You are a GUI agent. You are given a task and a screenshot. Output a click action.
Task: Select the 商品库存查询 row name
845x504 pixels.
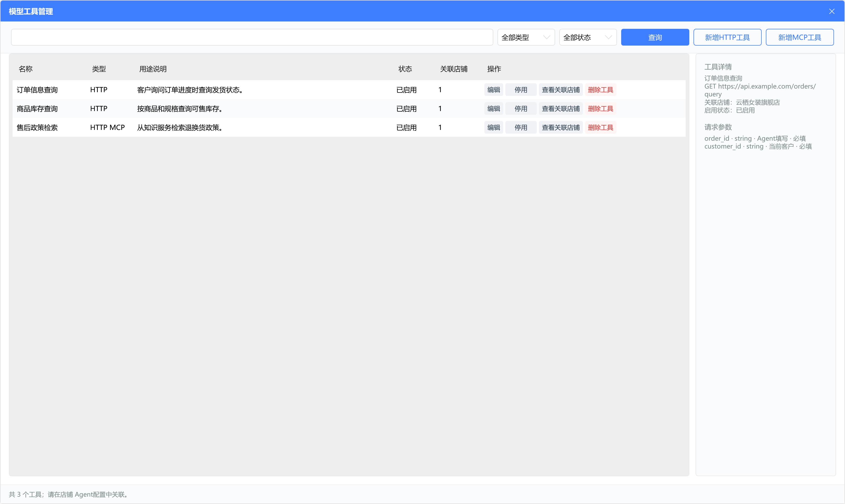(37, 109)
